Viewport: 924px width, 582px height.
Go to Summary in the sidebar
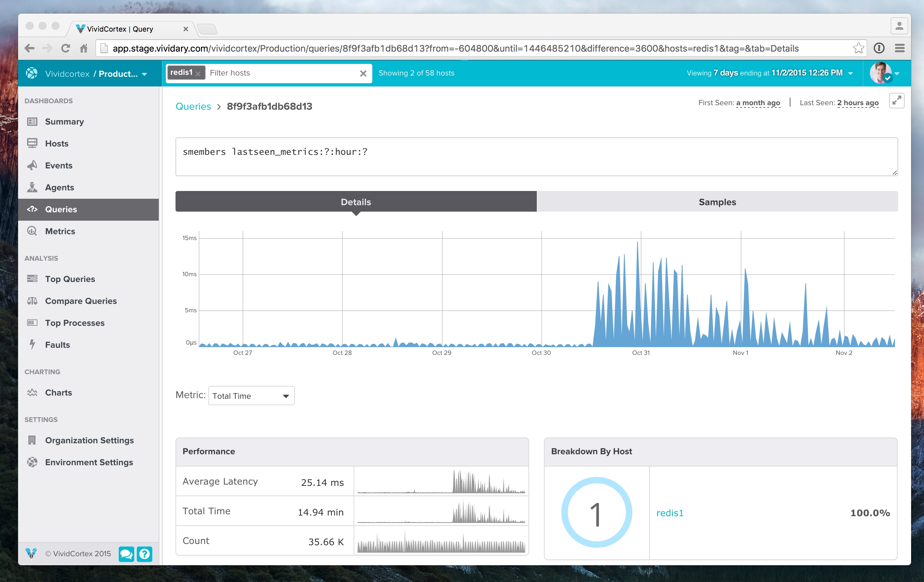point(65,122)
